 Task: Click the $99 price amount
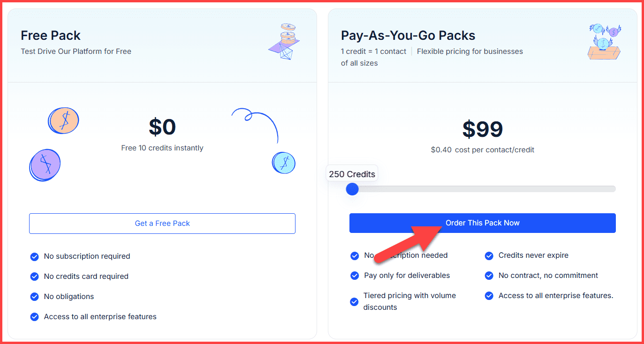click(x=482, y=129)
